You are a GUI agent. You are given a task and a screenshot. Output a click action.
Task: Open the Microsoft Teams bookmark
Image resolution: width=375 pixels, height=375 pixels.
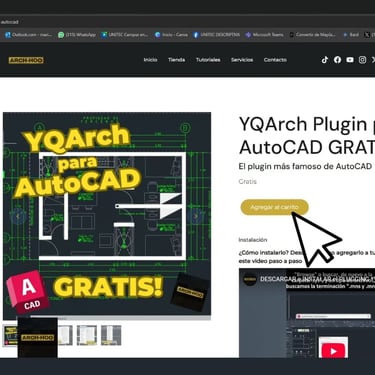click(264, 35)
